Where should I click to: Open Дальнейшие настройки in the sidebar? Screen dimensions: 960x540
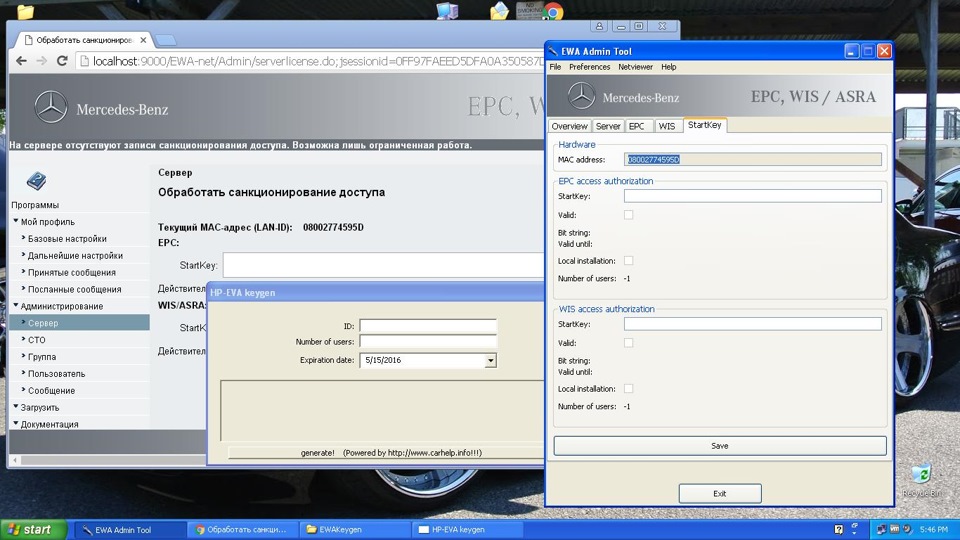75,255
